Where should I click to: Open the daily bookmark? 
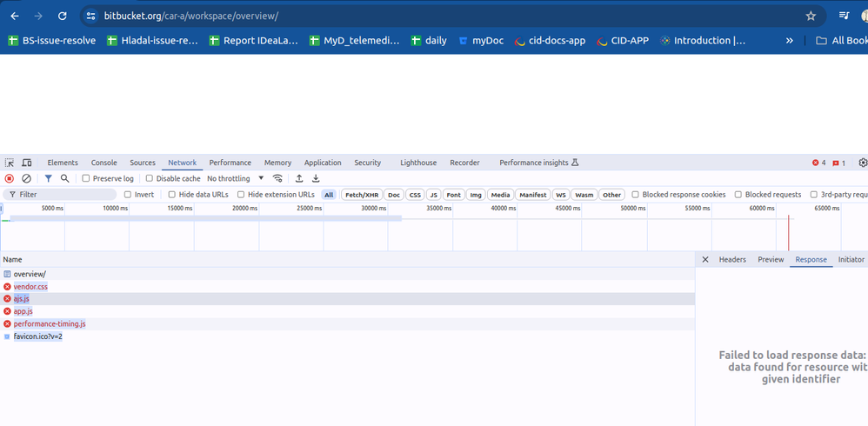click(429, 40)
